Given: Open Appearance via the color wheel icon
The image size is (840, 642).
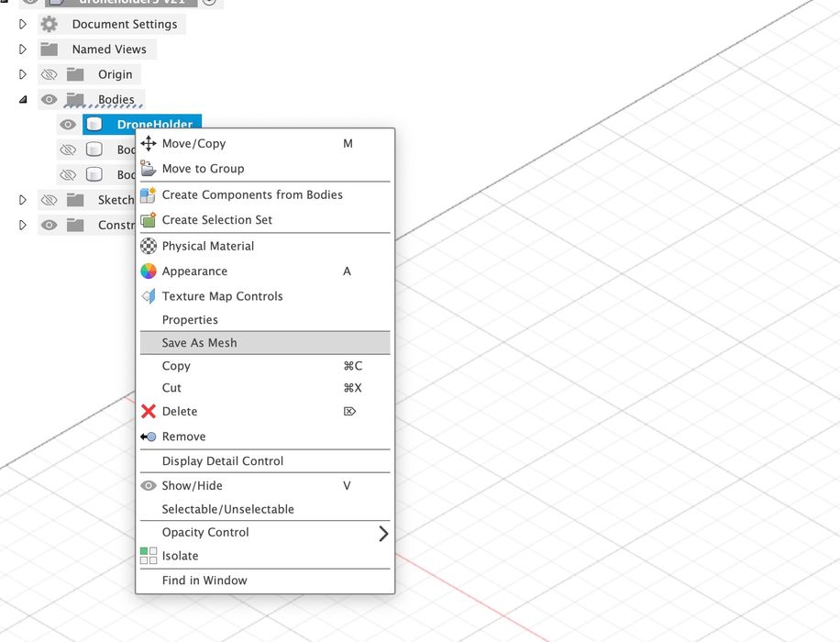Looking at the screenshot, I should [149, 271].
